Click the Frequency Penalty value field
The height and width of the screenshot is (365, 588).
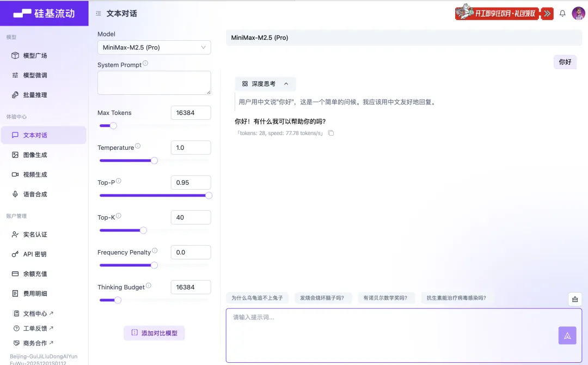(191, 252)
